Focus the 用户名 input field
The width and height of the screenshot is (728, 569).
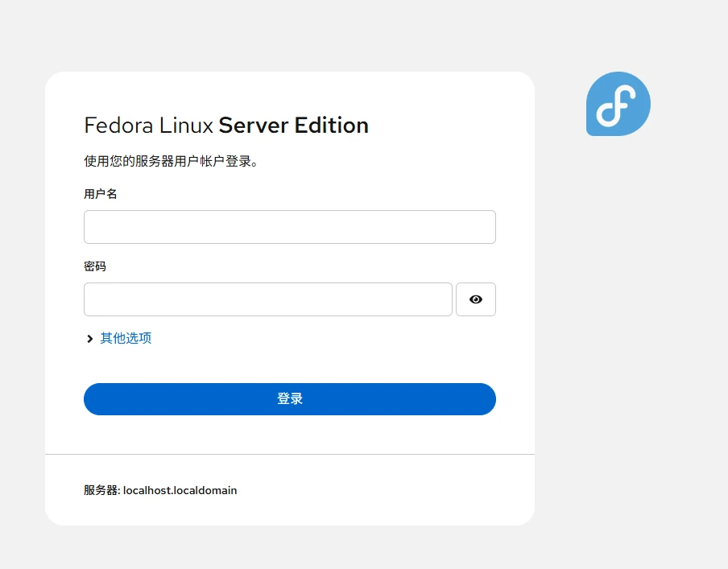point(290,227)
